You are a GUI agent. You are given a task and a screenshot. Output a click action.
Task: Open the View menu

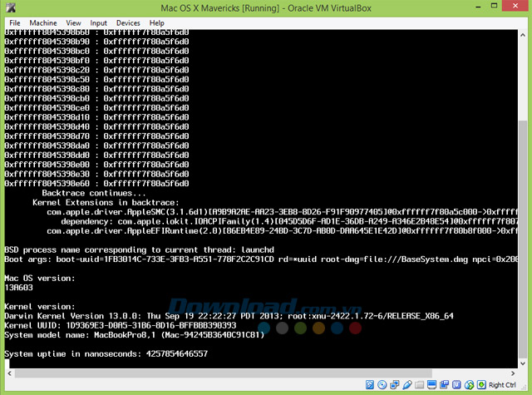(x=73, y=23)
